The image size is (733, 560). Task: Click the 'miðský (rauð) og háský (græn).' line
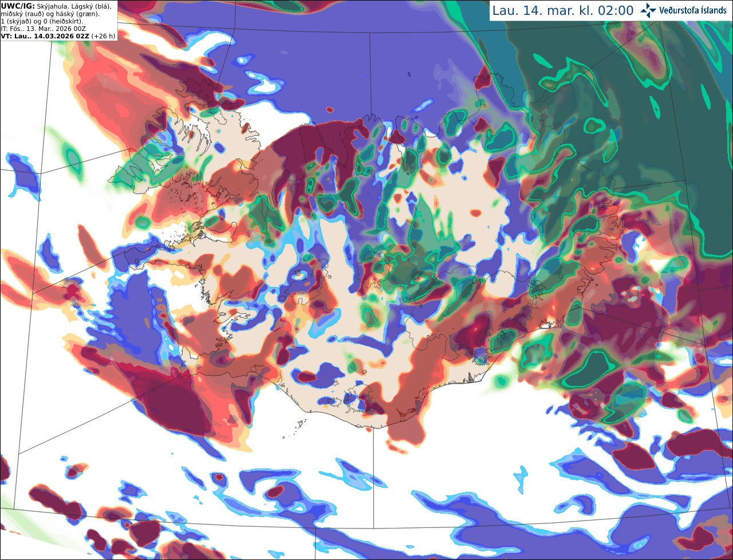point(50,14)
